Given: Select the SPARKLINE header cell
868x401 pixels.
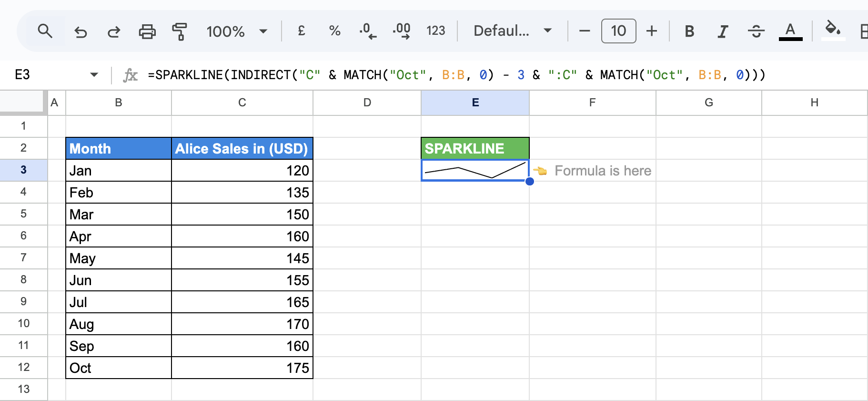Looking at the screenshot, I should (475, 148).
